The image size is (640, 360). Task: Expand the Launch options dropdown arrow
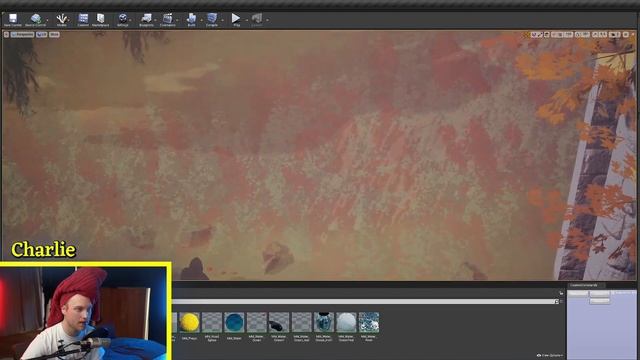(267, 19)
